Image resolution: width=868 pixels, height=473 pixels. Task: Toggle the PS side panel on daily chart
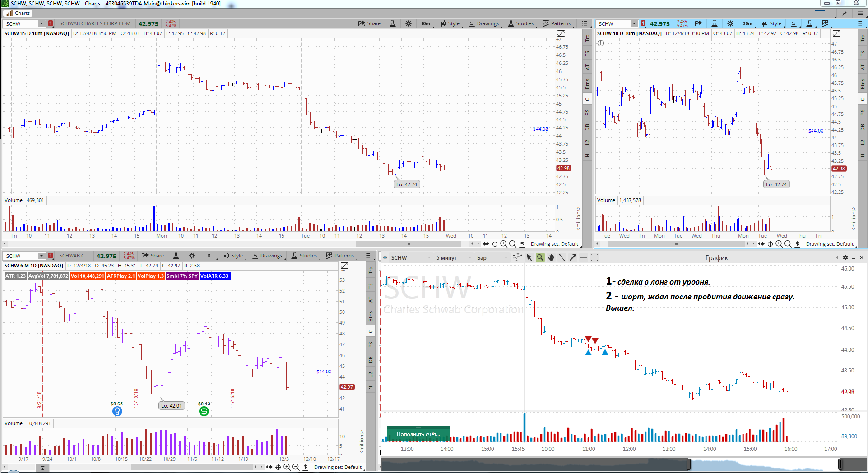[x=371, y=345]
